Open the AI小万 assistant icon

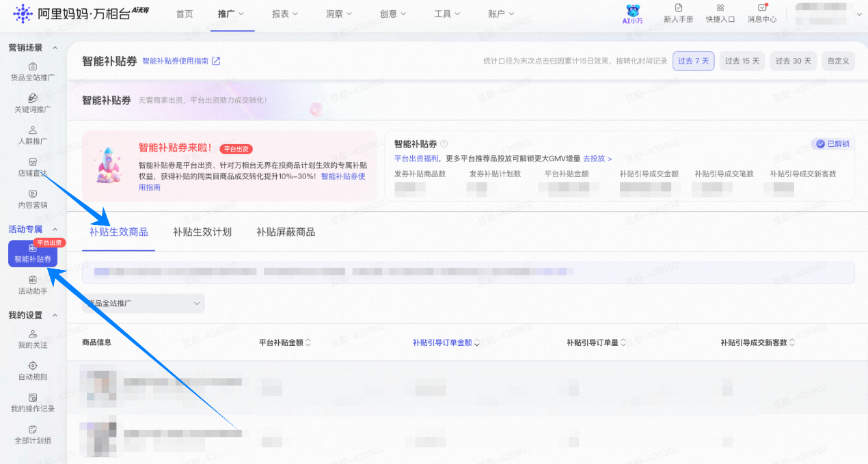tap(634, 14)
